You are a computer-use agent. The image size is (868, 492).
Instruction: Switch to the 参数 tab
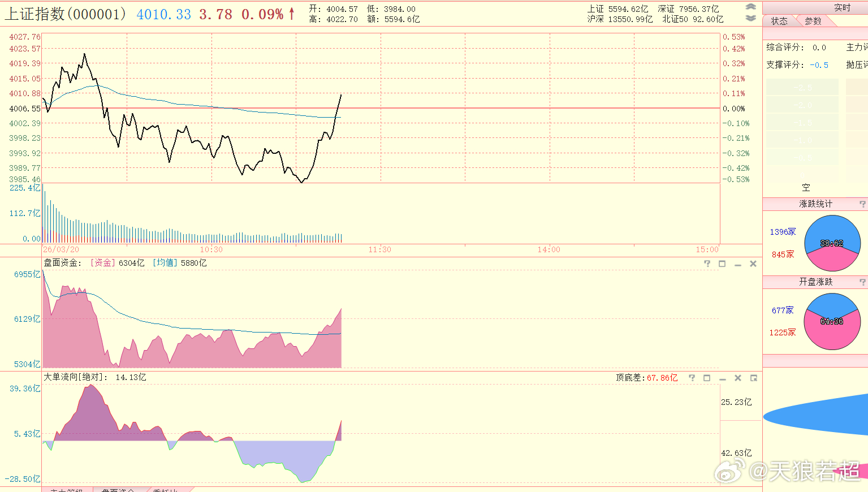813,21
